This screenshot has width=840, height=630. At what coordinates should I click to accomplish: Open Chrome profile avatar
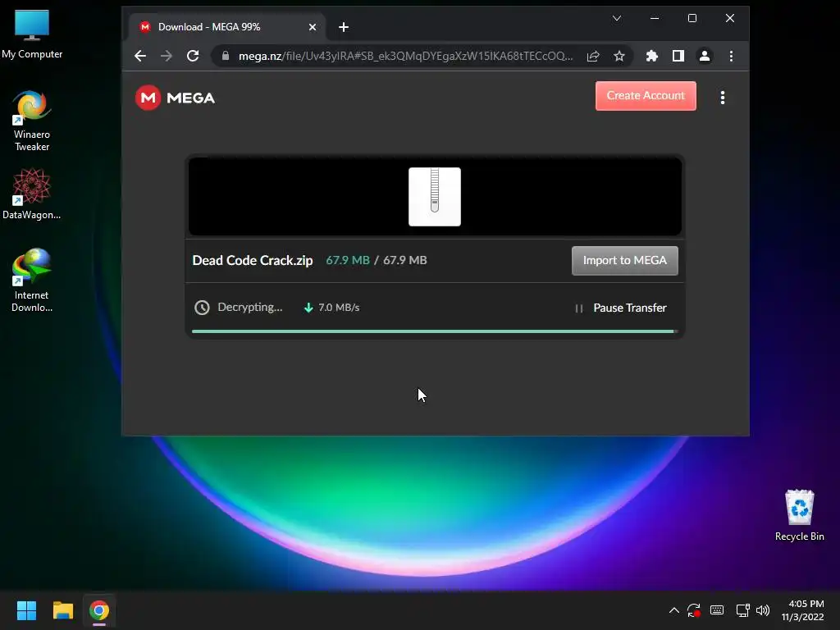click(705, 56)
